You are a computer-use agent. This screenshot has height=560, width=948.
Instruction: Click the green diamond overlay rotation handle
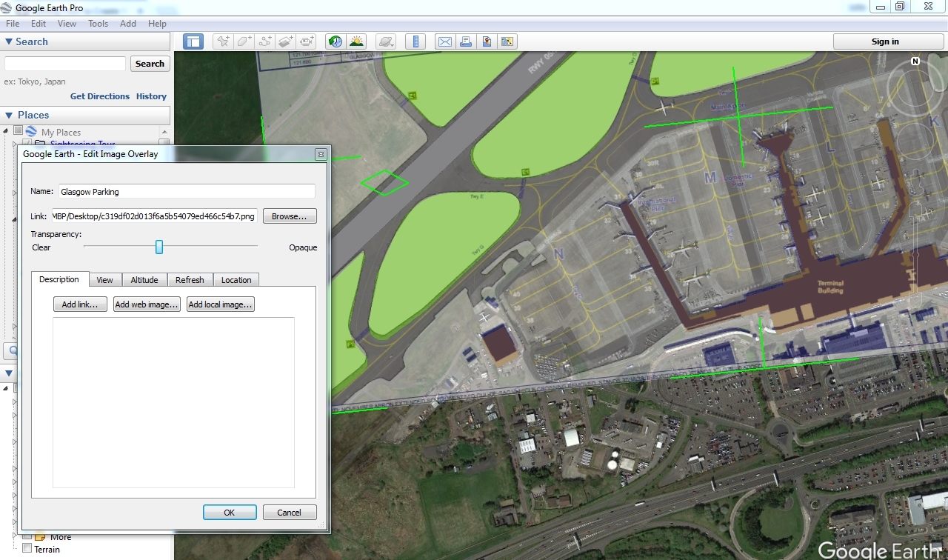384,182
